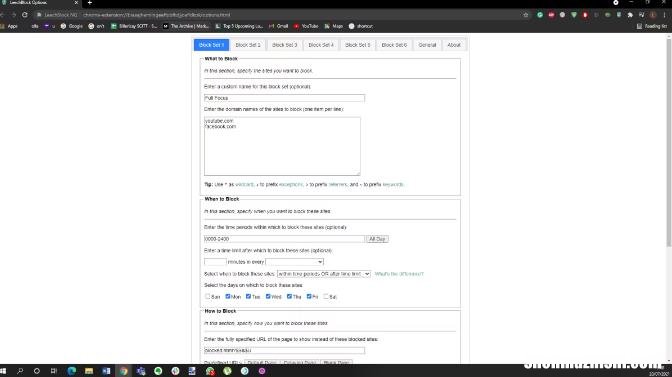The width and height of the screenshot is (672, 377).
Task: Focus the time periods field showing 0000-2400
Action: tap(284, 239)
